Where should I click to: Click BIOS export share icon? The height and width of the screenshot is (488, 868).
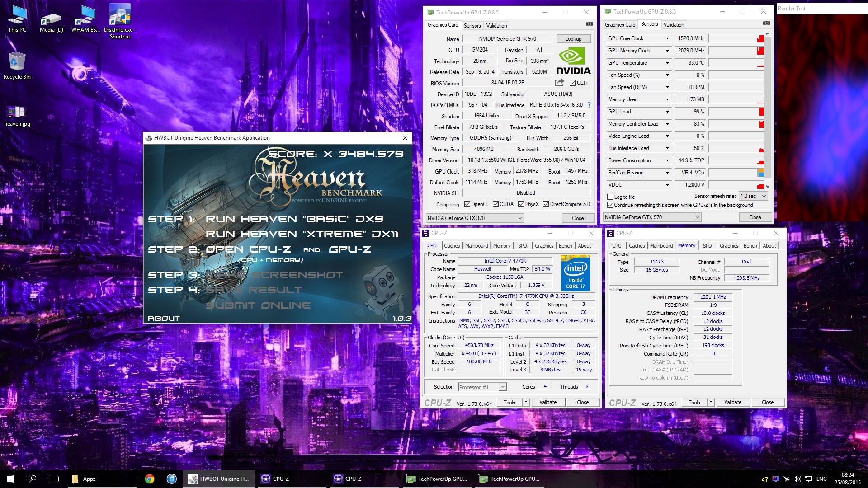[x=559, y=83]
